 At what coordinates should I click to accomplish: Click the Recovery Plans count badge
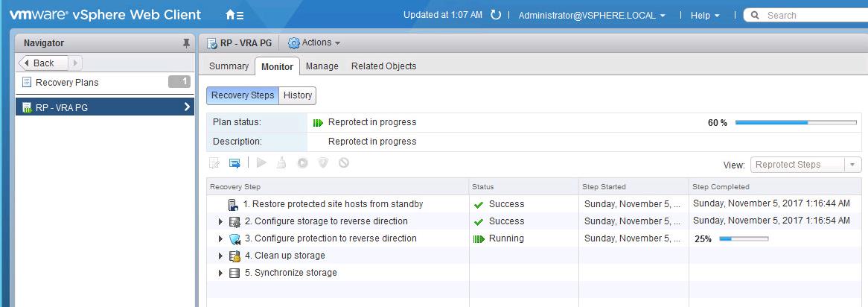coord(179,82)
